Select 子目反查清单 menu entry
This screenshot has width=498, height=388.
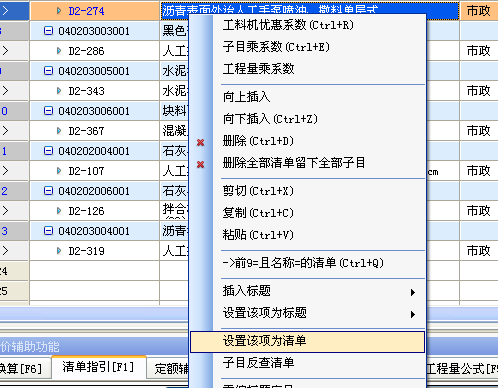click(x=307, y=363)
